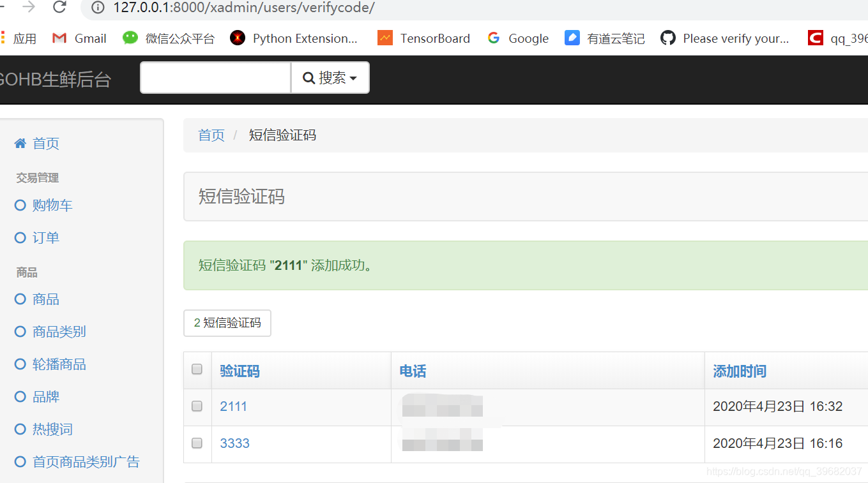Click the 短信验证码 breadcrumb text
This screenshot has width=868, height=483.
pos(282,135)
